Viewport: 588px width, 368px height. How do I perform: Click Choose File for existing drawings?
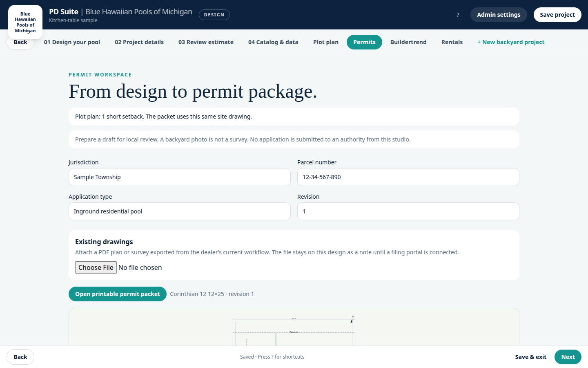(x=96, y=267)
